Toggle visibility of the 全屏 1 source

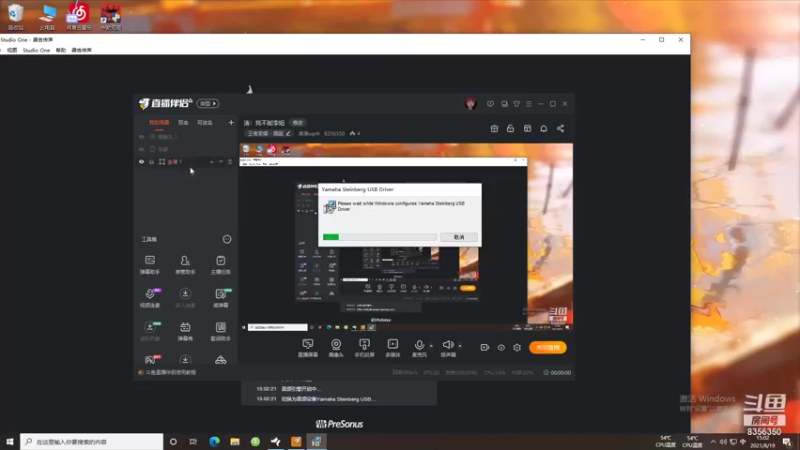[141, 162]
